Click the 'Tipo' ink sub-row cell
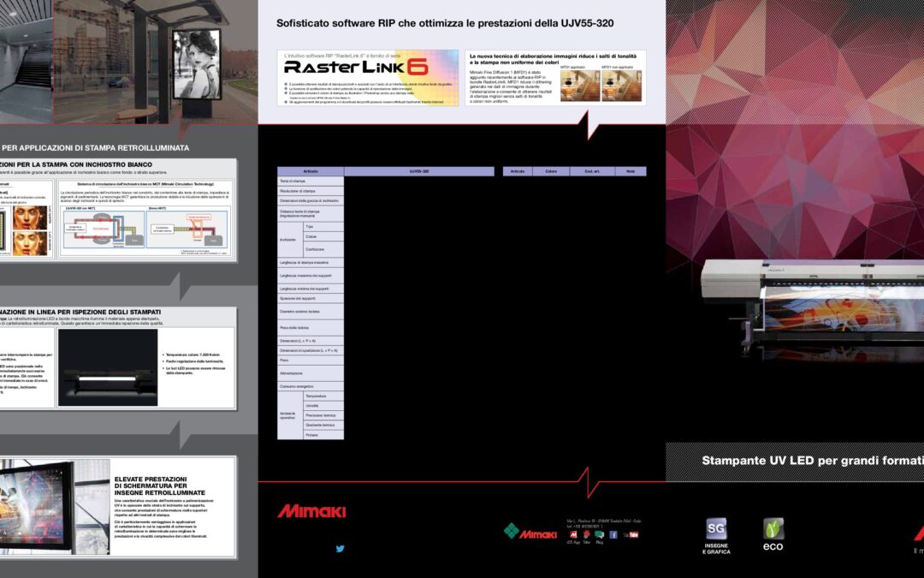The image size is (924, 578). [323, 226]
